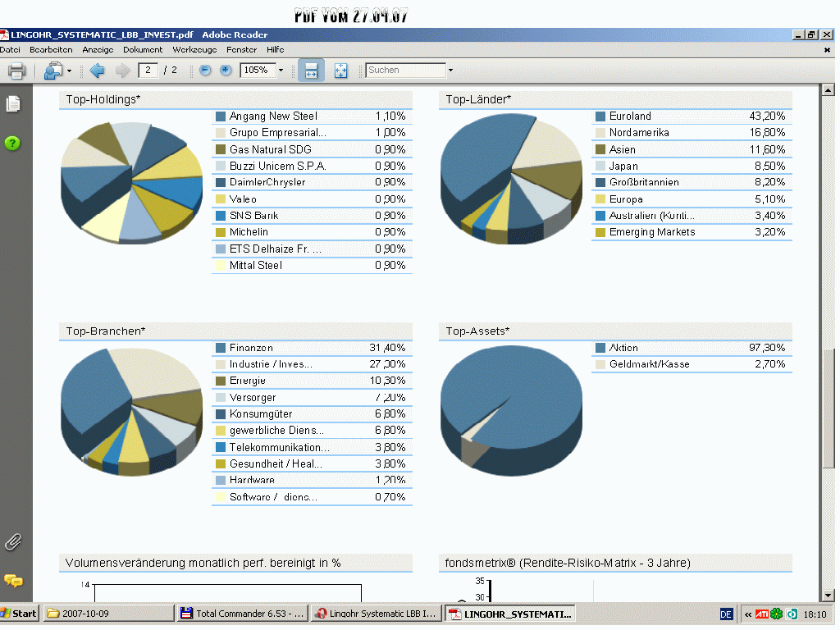Open the Bearbeiten menu

51,50
